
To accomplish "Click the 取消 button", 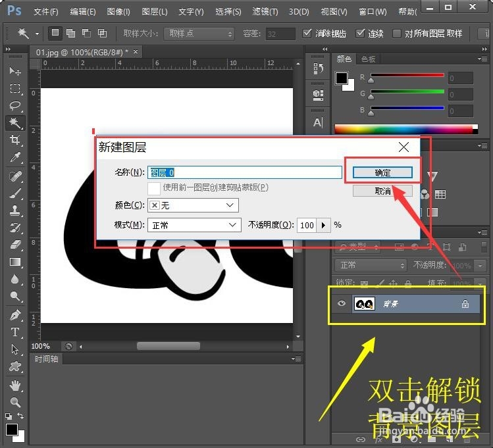I will click(x=382, y=191).
